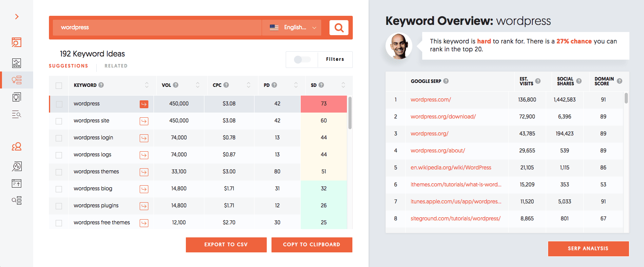Expand the sidebar with the chevron arrow

point(17,17)
